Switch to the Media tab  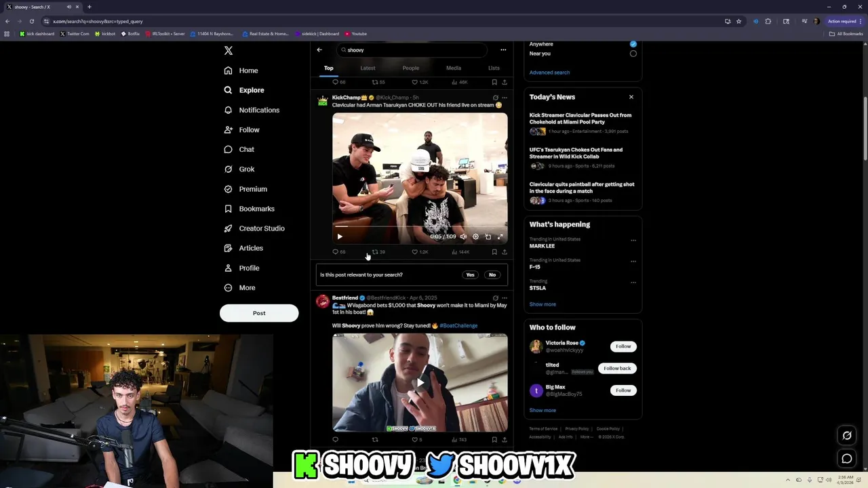454,68
